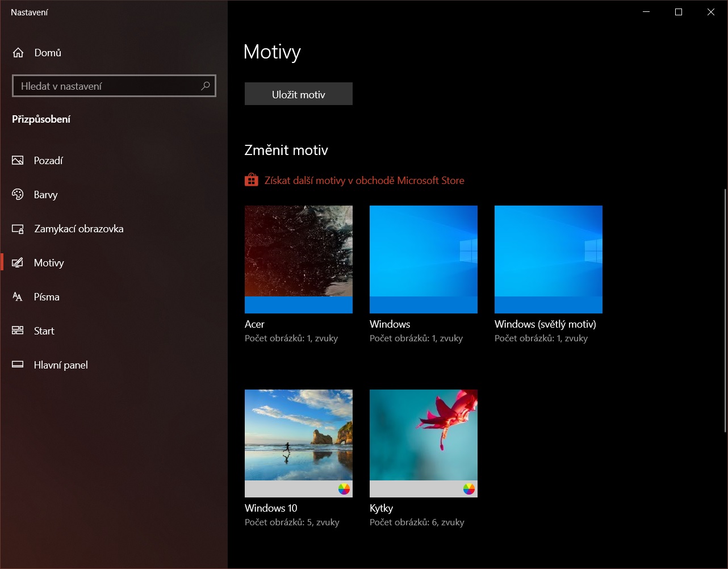The image size is (728, 569).
Task: Click 'Počet obrázků: 5, zvuky' text
Action: (x=292, y=522)
